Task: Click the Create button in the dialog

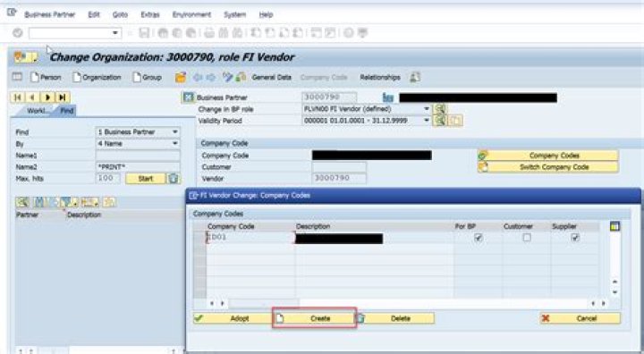Action: 314,318
